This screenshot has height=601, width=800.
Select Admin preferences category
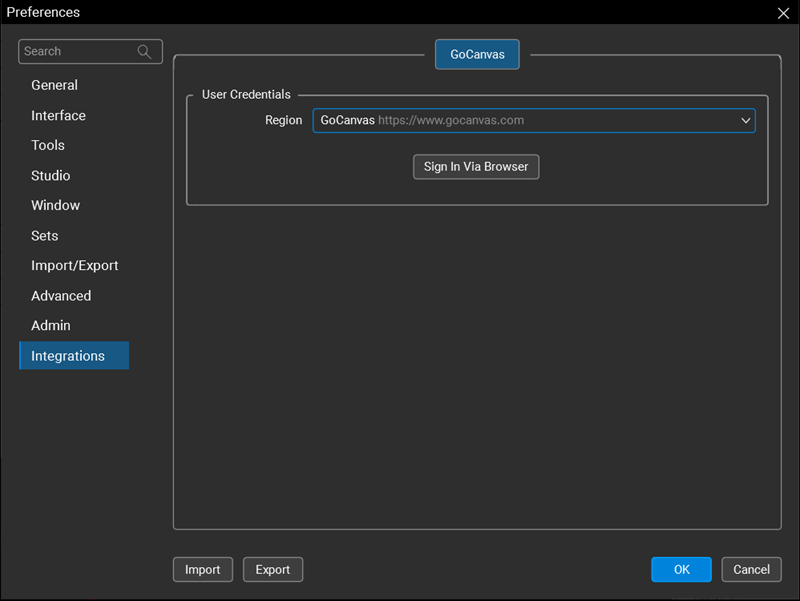point(51,325)
